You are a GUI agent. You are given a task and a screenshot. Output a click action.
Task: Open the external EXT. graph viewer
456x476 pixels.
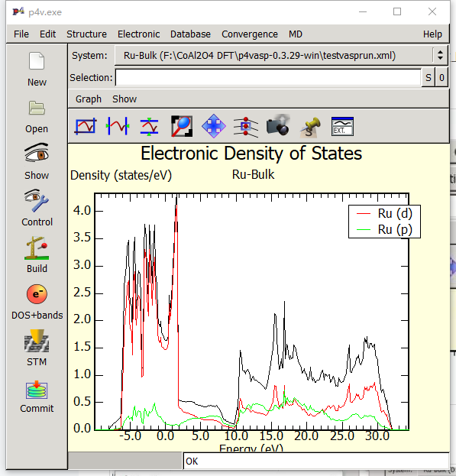pyautogui.click(x=342, y=126)
